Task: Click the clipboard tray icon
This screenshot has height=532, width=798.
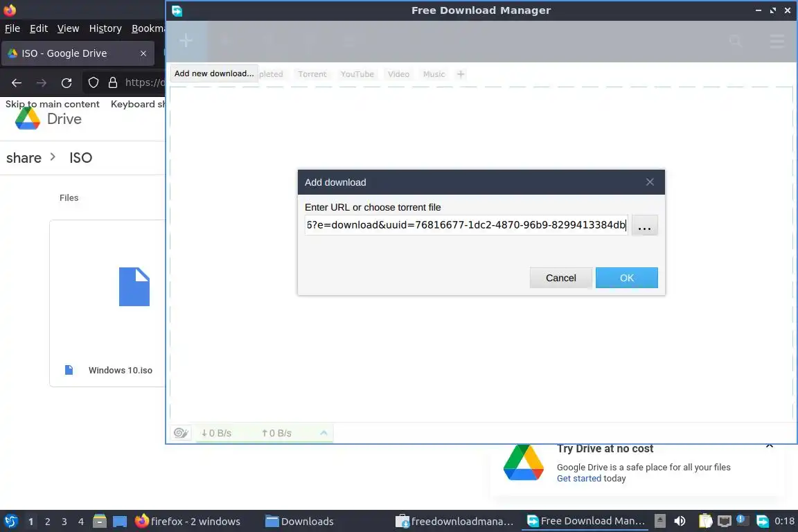Action: [x=705, y=521]
